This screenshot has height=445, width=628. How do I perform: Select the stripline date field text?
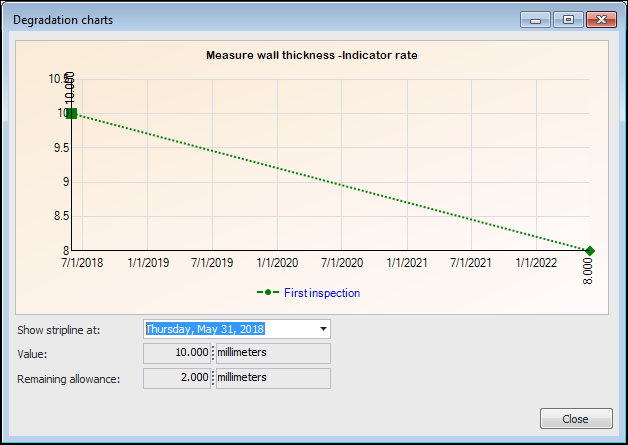[x=205, y=329]
